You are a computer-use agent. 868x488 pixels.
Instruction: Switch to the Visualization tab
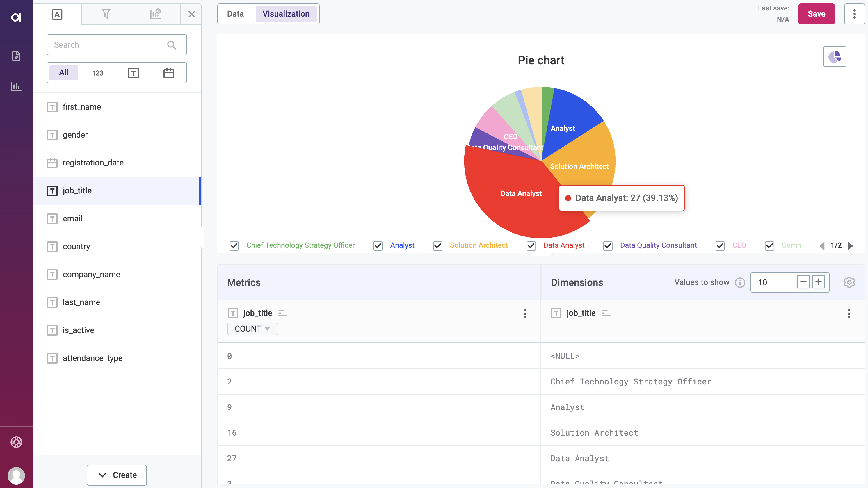pyautogui.click(x=286, y=14)
